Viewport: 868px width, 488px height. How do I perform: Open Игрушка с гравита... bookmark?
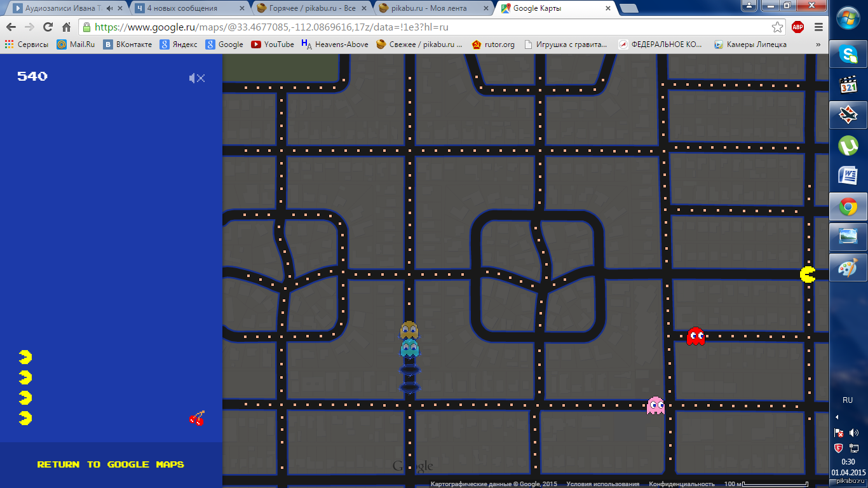pos(566,44)
